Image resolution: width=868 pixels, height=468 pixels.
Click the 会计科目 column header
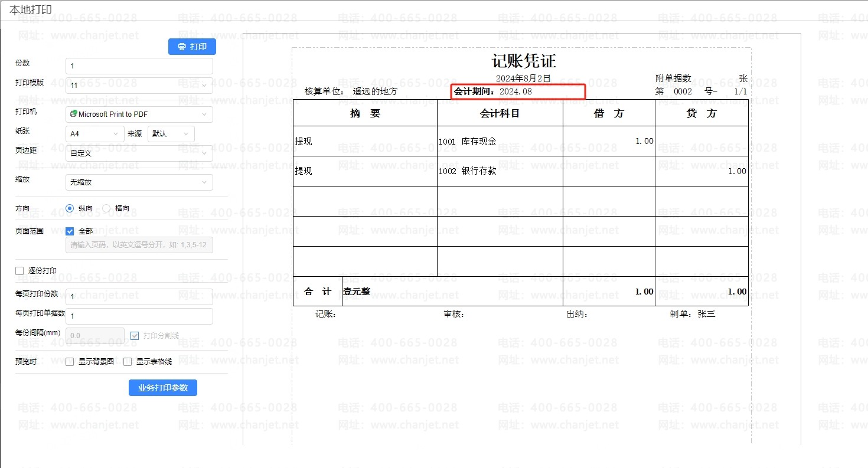coord(500,113)
